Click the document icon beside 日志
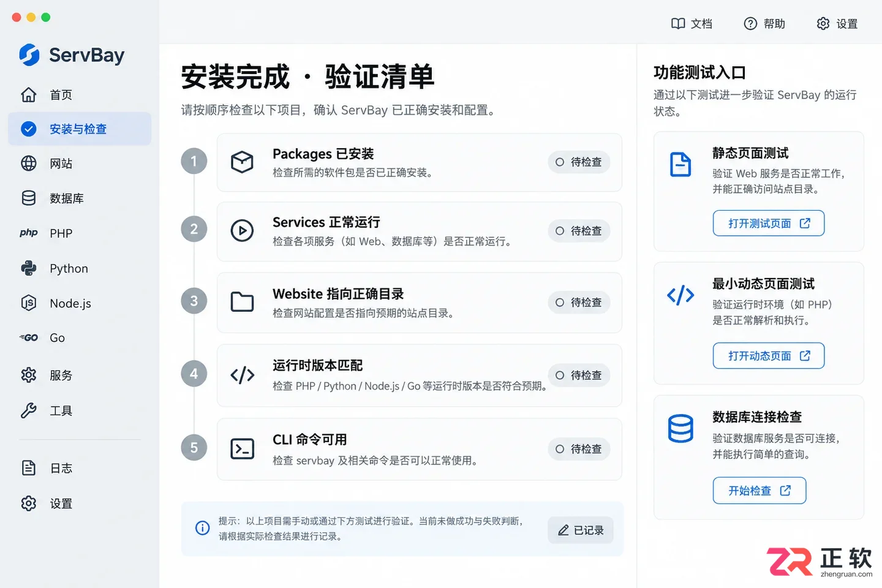 coord(29,468)
